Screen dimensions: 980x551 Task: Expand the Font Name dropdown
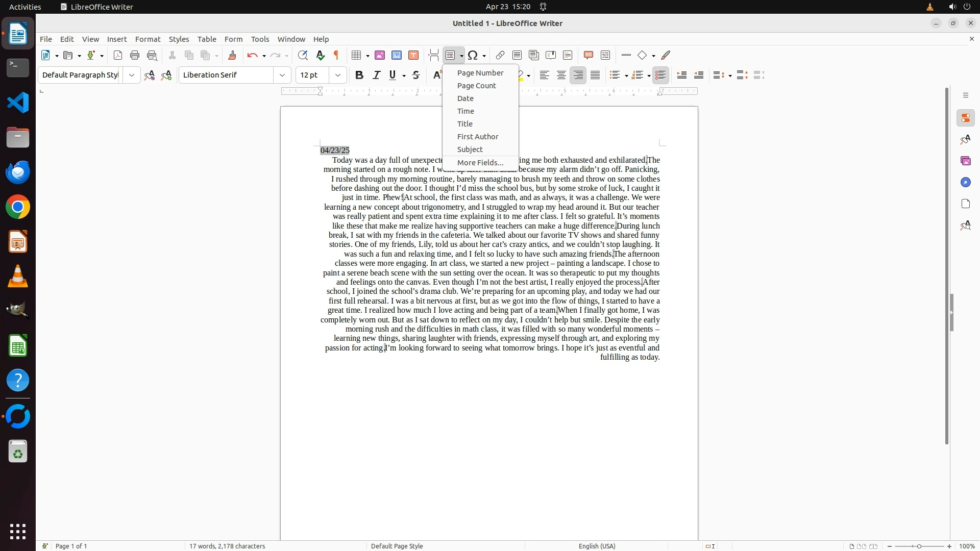click(282, 75)
